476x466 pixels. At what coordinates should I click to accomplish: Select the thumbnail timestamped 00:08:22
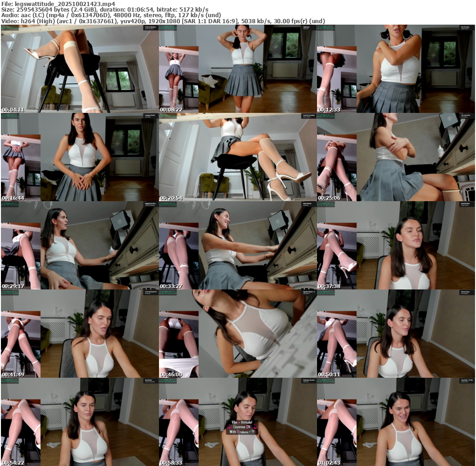[238, 69]
